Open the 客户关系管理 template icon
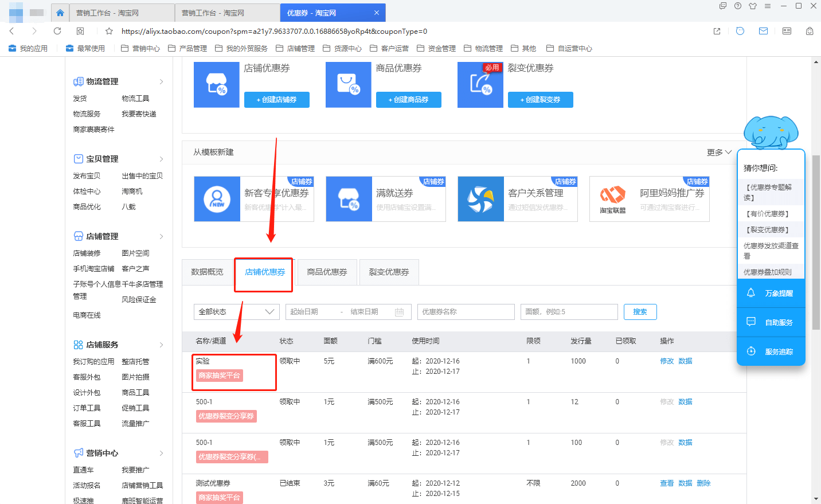 [x=481, y=199]
